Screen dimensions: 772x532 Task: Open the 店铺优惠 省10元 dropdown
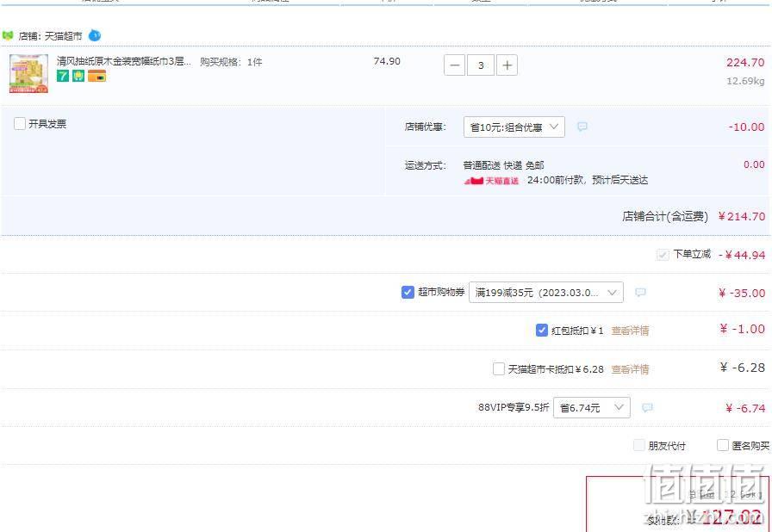(x=514, y=127)
